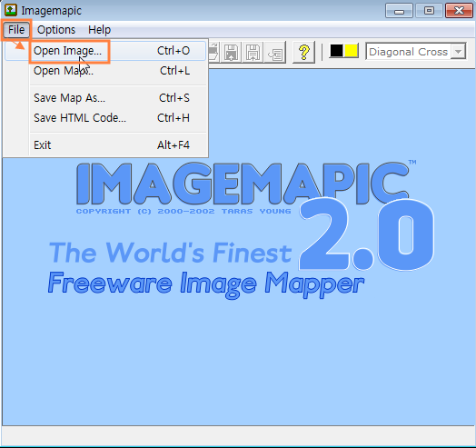Open the Help menu
The width and height of the screenshot is (476, 448).
click(x=100, y=30)
